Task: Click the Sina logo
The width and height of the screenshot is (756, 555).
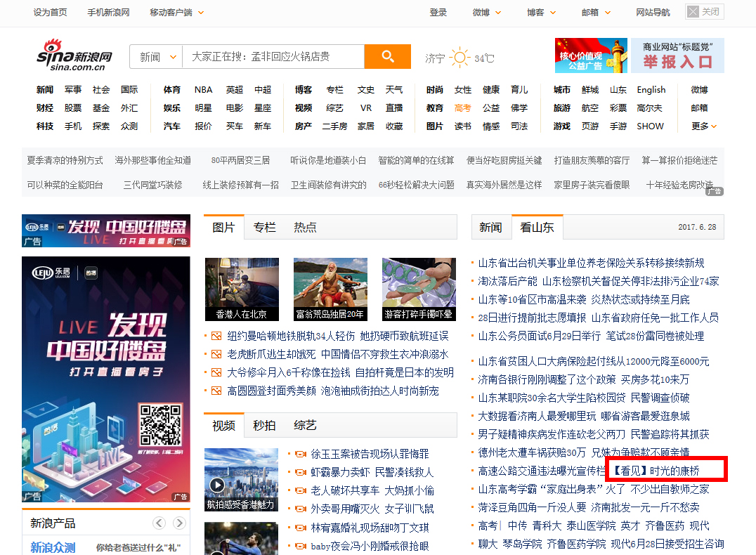Action: coord(74,55)
